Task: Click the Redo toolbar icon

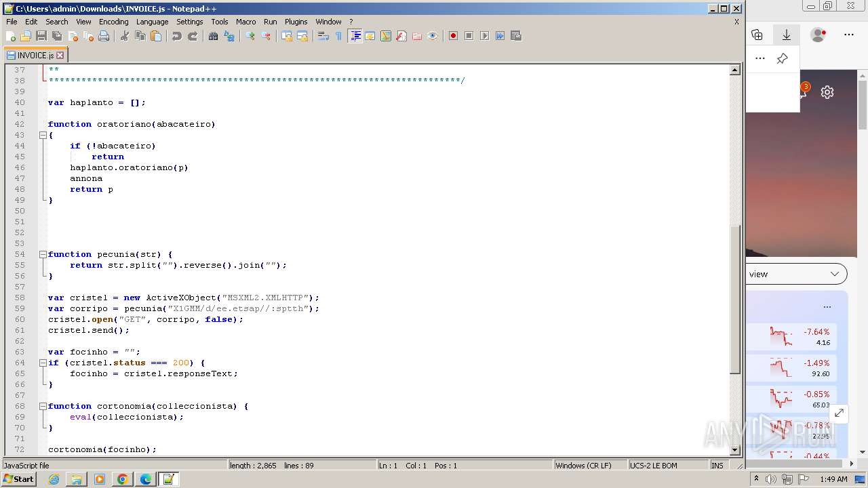Action: pos(193,36)
